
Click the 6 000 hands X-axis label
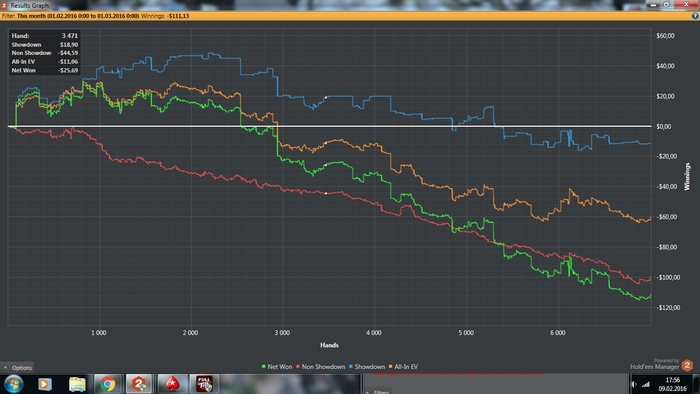point(558,333)
